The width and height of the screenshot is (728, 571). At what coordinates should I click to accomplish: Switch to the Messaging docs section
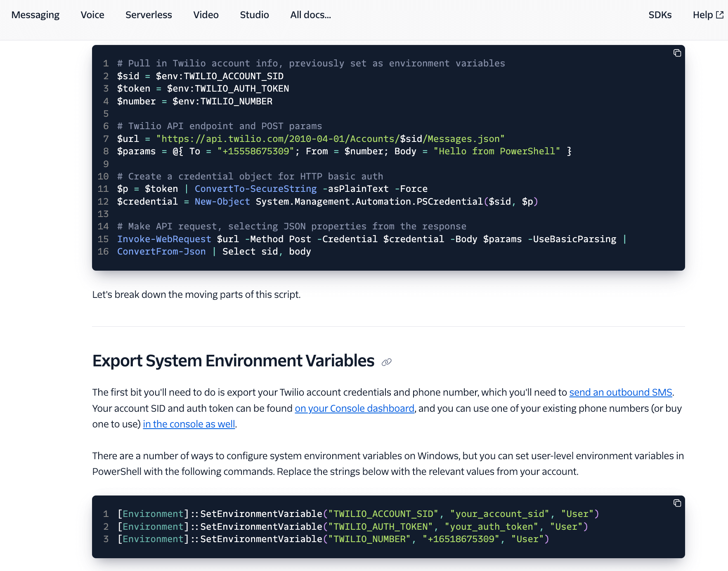[36, 15]
